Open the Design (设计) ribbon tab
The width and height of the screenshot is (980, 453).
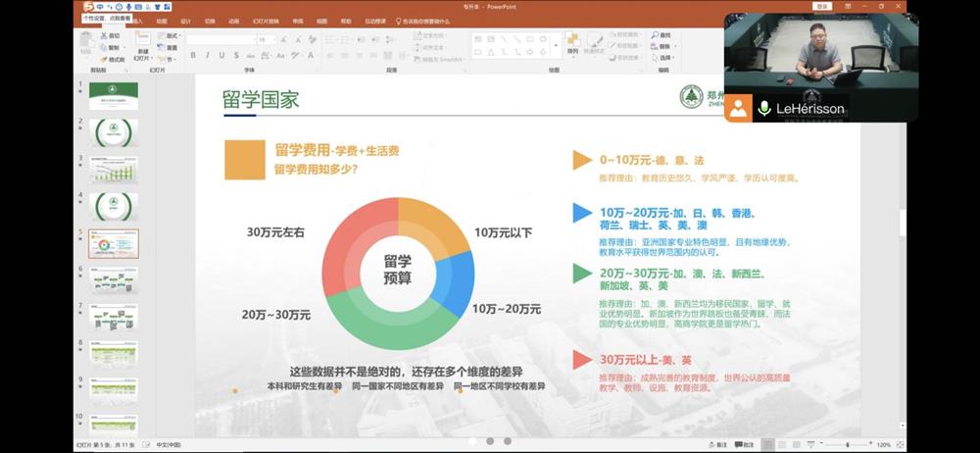pos(185,21)
